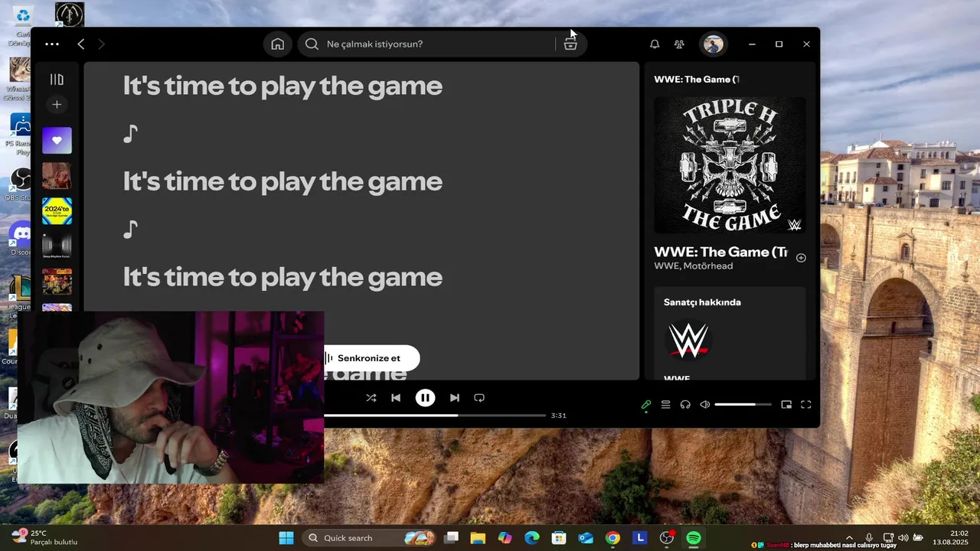Viewport: 980px width, 551px height.
Task: Add song to Liked Songs plus circle
Action: click(x=801, y=258)
